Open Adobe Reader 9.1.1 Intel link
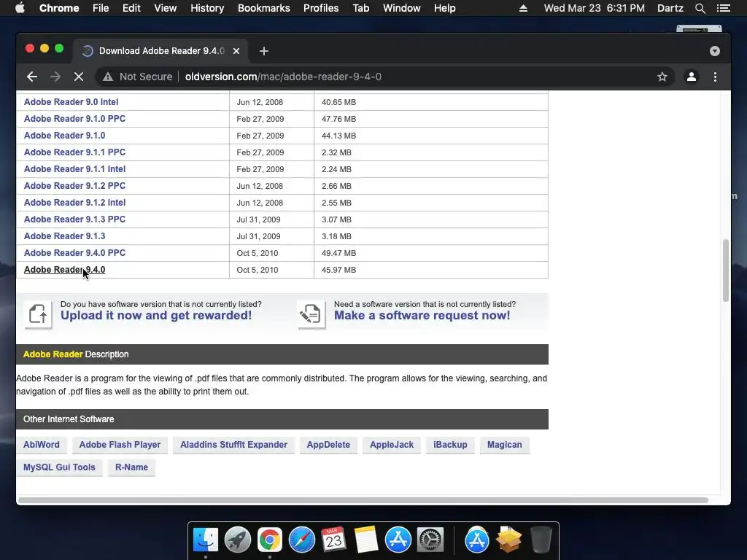 pyautogui.click(x=75, y=169)
